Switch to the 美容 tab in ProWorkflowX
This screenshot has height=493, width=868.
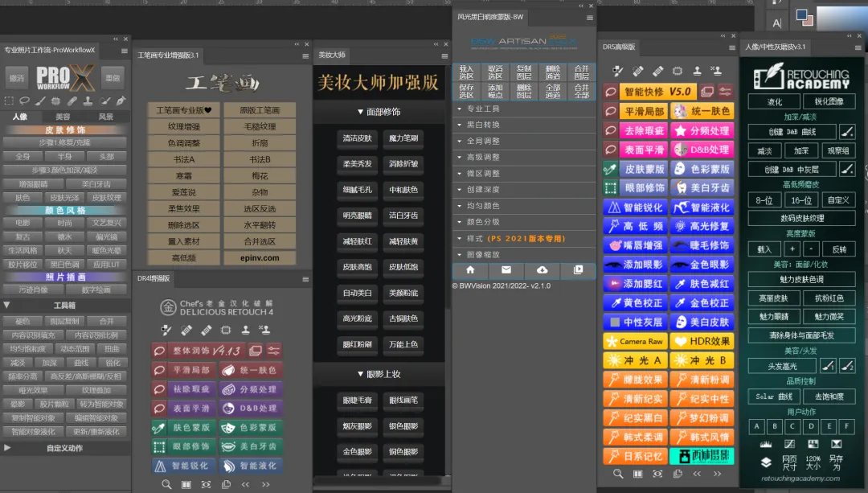coord(63,117)
